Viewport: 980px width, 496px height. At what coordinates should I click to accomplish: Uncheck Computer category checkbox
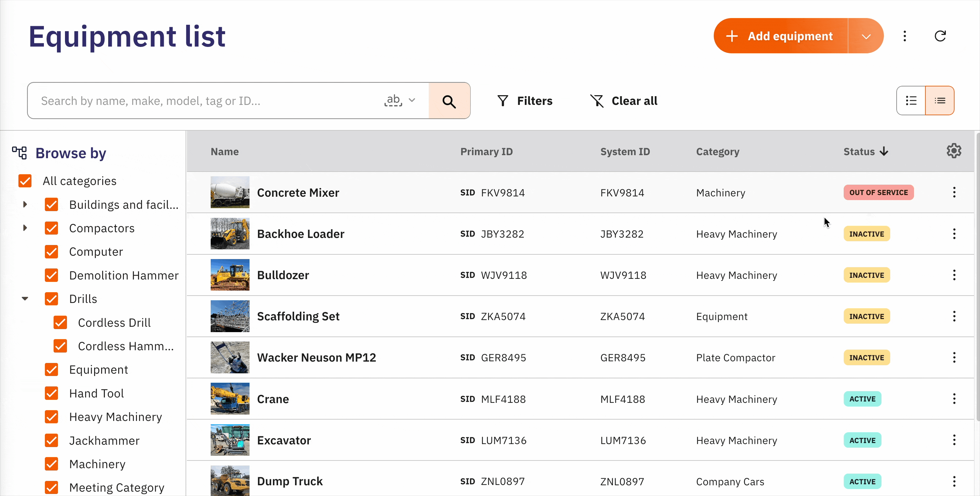[x=51, y=252]
